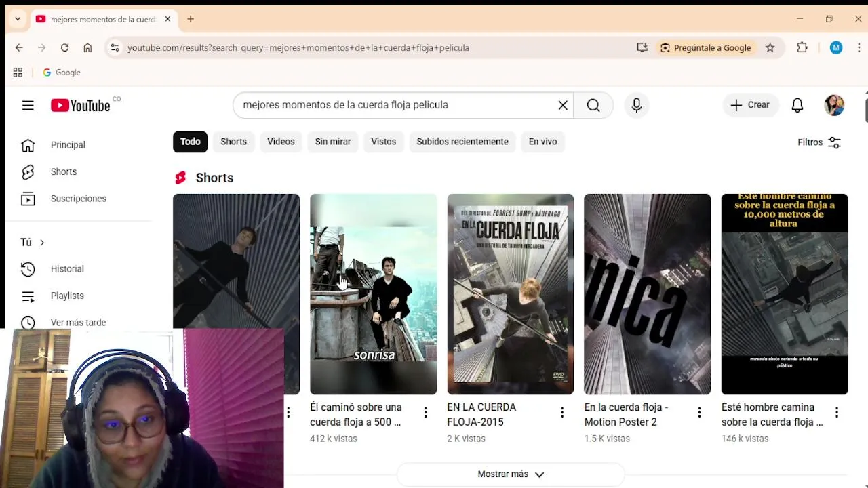Open title 'EN LA CUERDA FLOJA-2015'

point(481,415)
